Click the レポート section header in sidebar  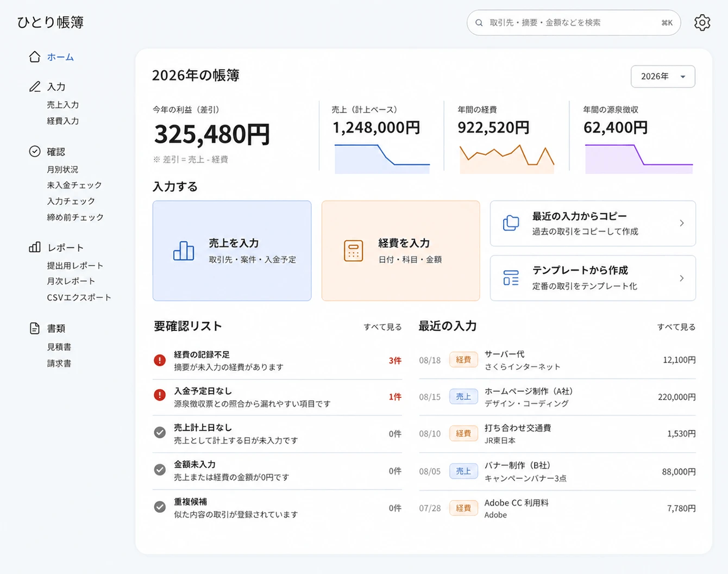click(65, 248)
